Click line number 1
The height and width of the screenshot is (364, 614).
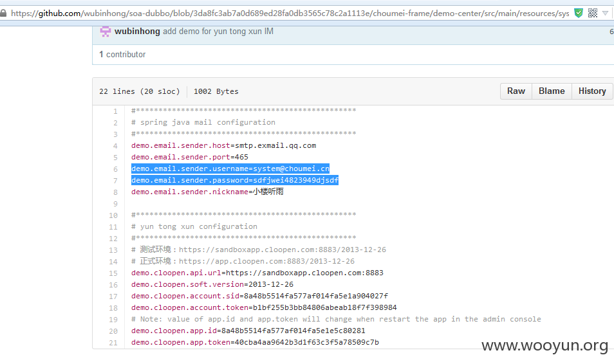tap(115, 111)
